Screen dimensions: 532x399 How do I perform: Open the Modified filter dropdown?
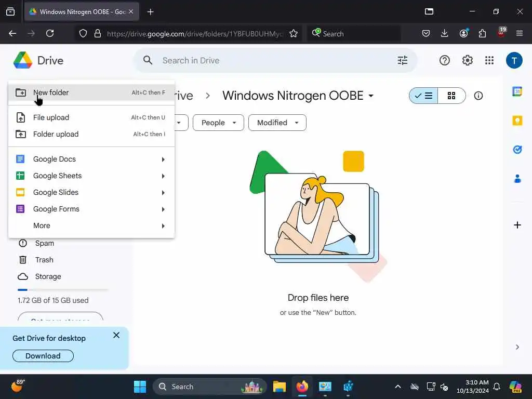pos(277,123)
